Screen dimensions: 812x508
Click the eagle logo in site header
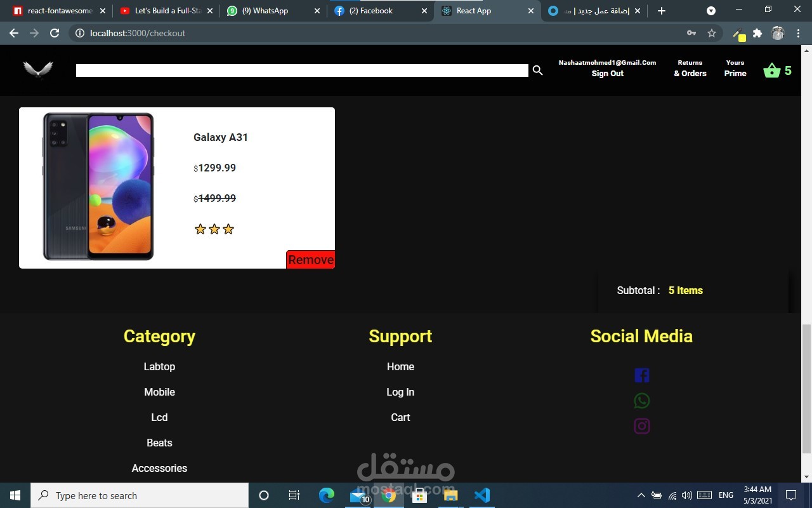[38, 69]
